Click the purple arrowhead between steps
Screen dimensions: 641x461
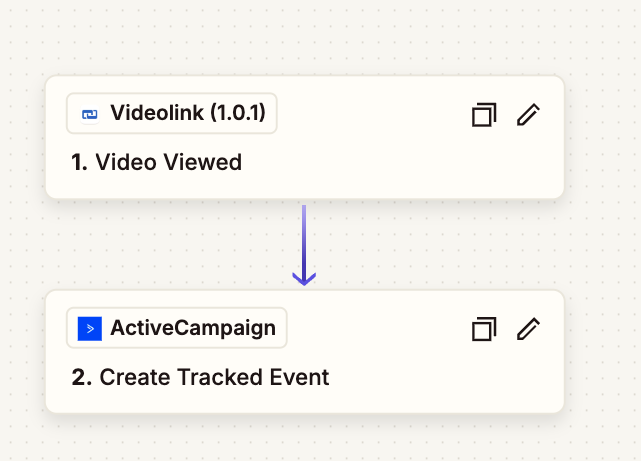304,276
